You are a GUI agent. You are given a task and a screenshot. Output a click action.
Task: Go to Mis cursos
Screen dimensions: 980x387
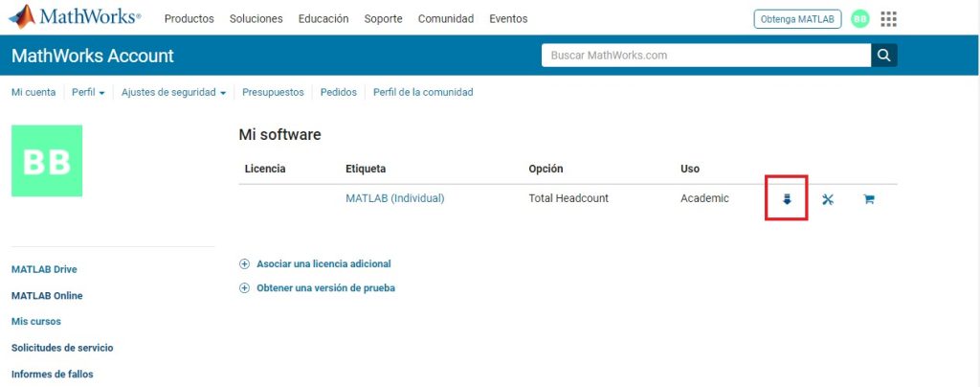coord(36,322)
